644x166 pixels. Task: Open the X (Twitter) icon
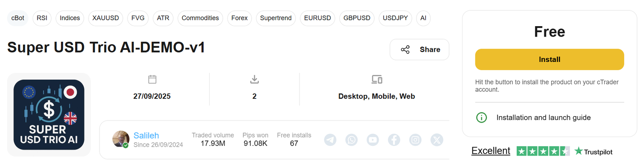tap(437, 140)
